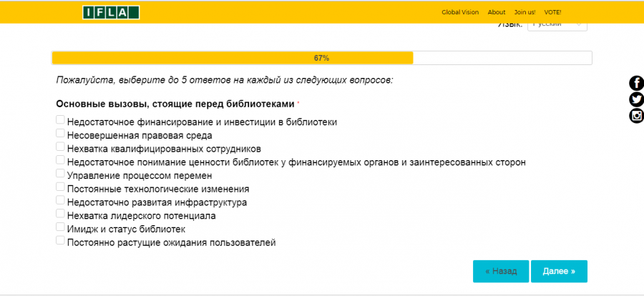Open the Instagram icon

(x=637, y=115)
